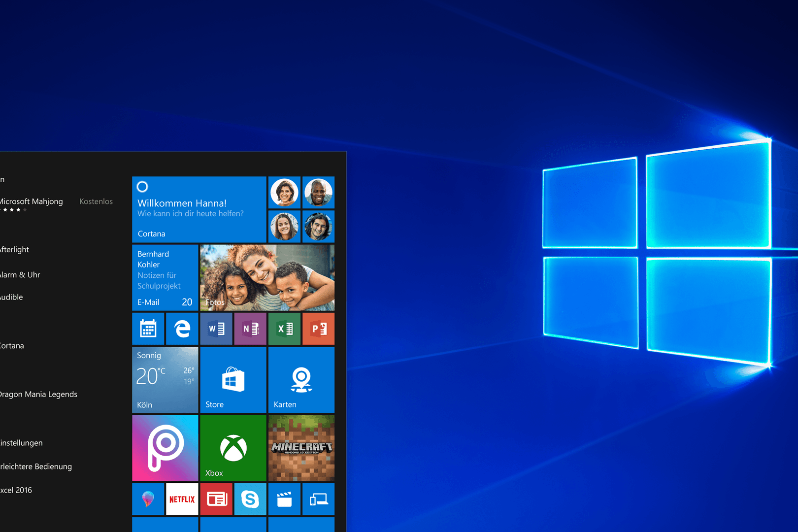
Task: Open the Karten maps tile
Action: pos(301,380)
